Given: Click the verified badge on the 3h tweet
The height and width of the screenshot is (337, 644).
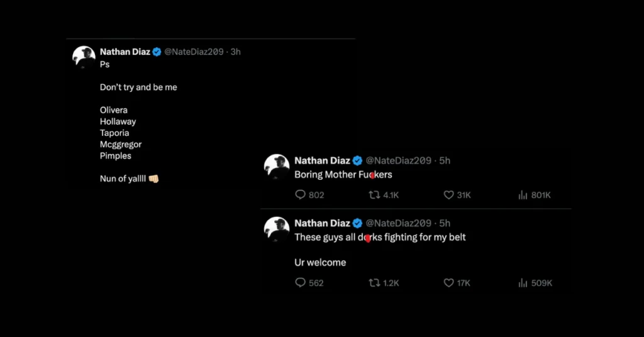Looking at the screenshot, I should 157,52.
